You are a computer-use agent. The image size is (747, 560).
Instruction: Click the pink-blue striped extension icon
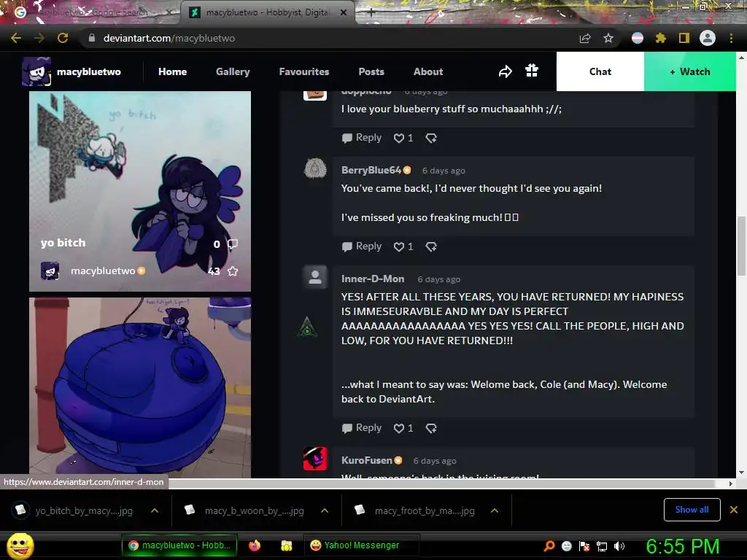638,38
